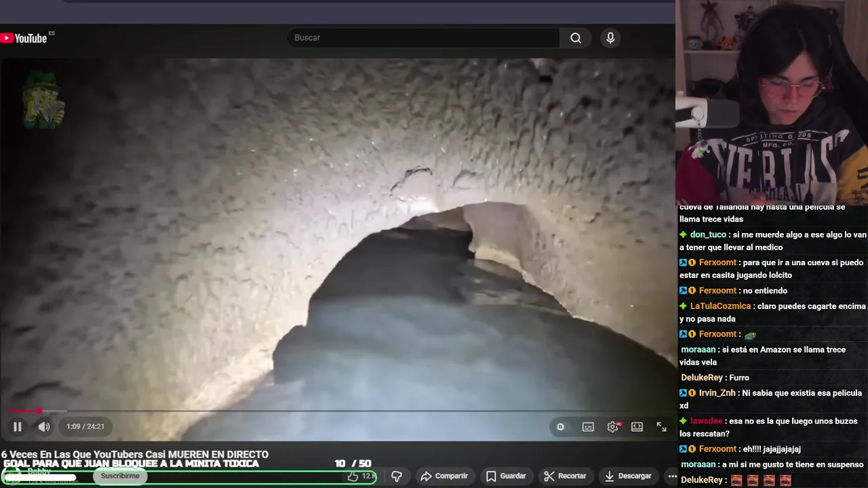Click username Irvin_Znh in chat

tap(718, 393)
